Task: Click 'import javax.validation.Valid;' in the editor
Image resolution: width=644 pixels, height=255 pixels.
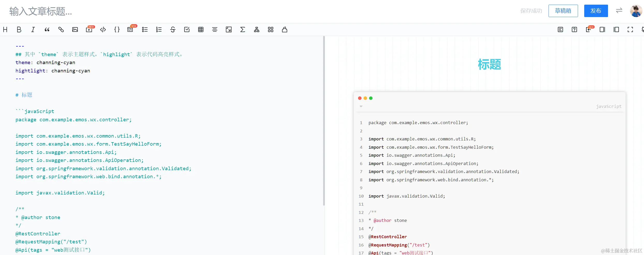Action: coord(60,193)
